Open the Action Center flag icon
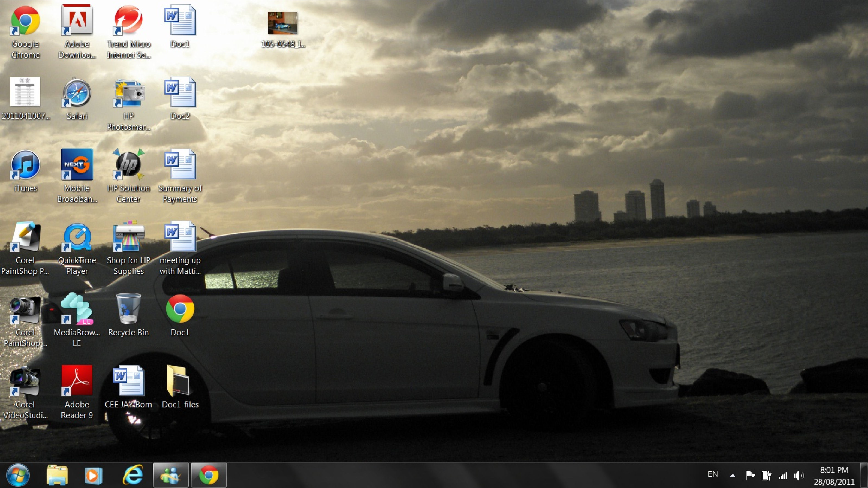This screenshot has width=868, height=488. 750,475
